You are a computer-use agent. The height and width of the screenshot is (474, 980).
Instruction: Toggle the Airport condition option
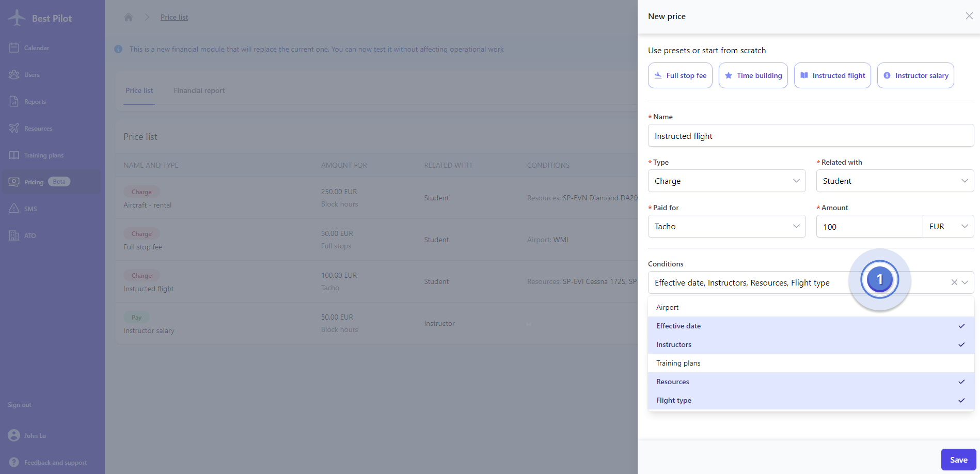tap(811, 307)
